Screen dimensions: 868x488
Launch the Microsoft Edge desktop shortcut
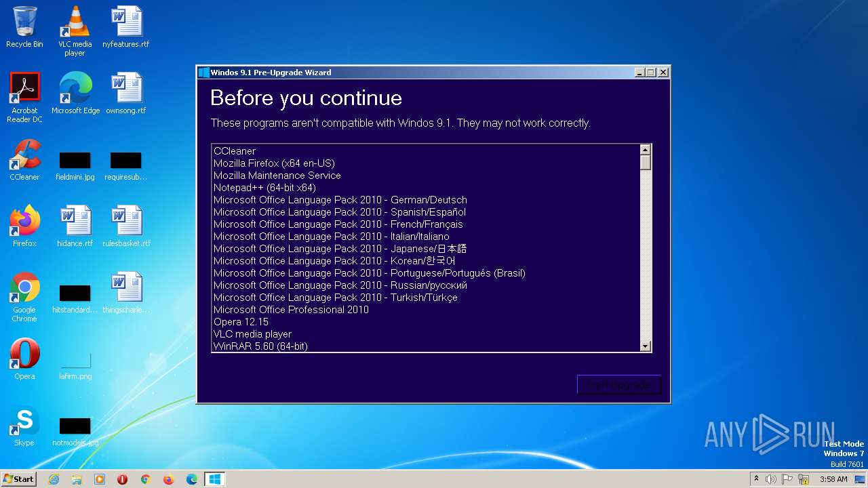pyautogui.click(x=75, y=94)
